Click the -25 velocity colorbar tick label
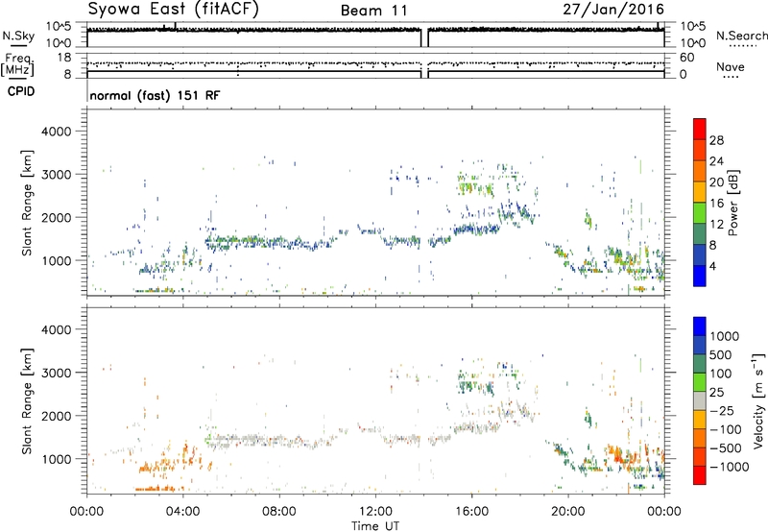768x532 pixels. [722, 411]
